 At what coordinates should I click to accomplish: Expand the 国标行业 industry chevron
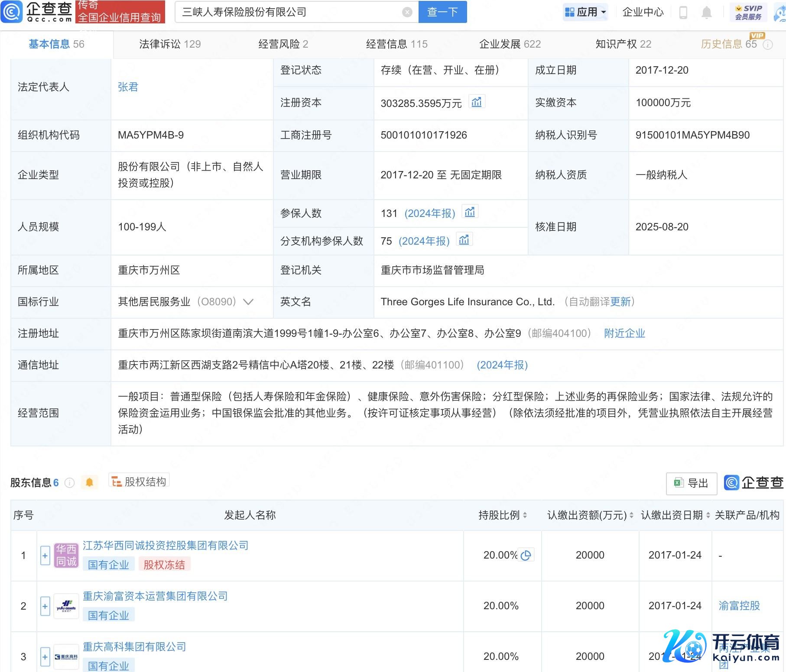248,302
